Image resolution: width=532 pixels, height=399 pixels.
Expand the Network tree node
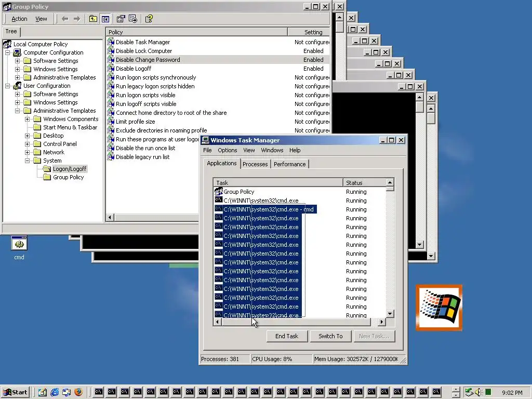coord(27,152)
